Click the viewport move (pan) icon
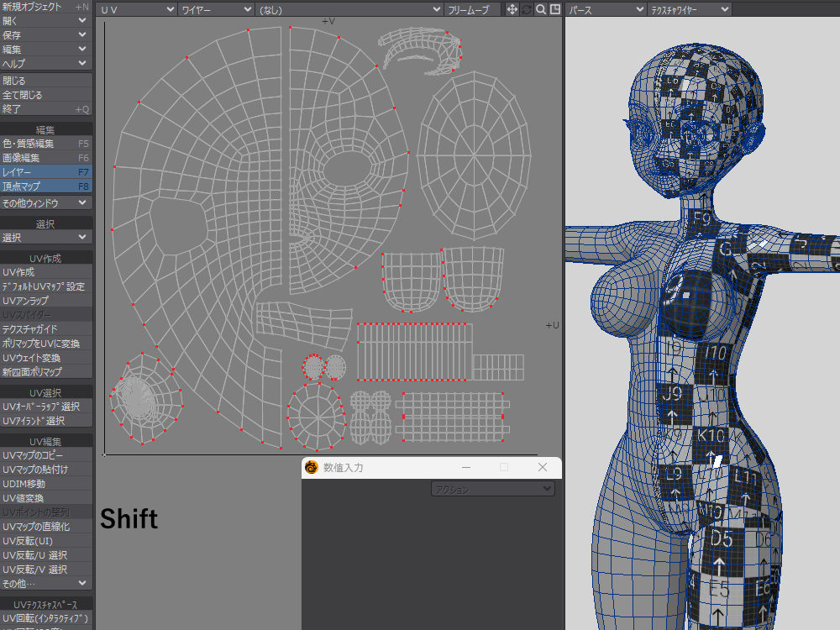The image size is (840, 630). [x=512, y=9]
